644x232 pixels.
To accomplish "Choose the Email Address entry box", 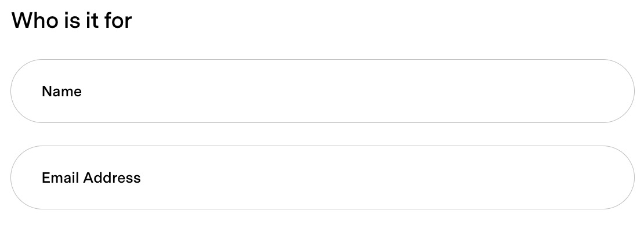I will 323,177.
